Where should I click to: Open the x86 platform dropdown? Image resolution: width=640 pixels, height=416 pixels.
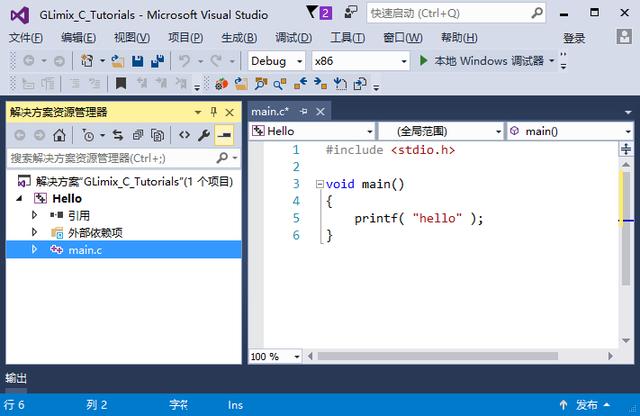tap(360, 61)
